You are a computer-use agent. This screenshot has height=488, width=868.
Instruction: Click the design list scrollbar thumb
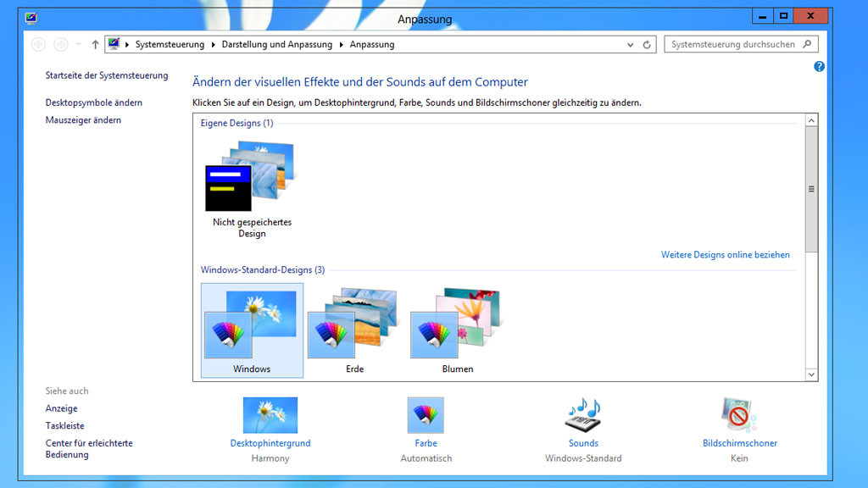coord(811,189)
